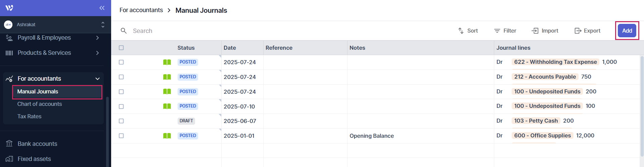Image resolution: width=644 pixels, height=167 pixels.
Task: Go to Tax Rates
Action: click(x=30, y=117)
